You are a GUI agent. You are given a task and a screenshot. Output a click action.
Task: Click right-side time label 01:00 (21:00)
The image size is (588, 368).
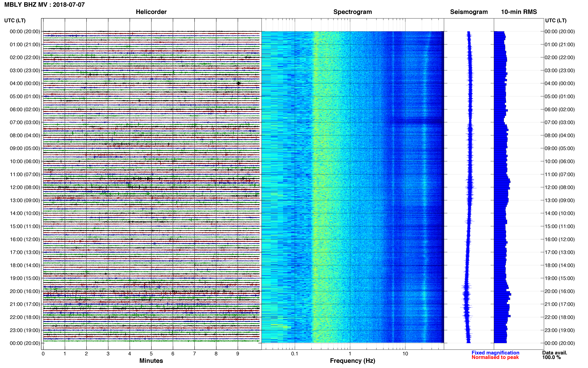click(560, 45)
